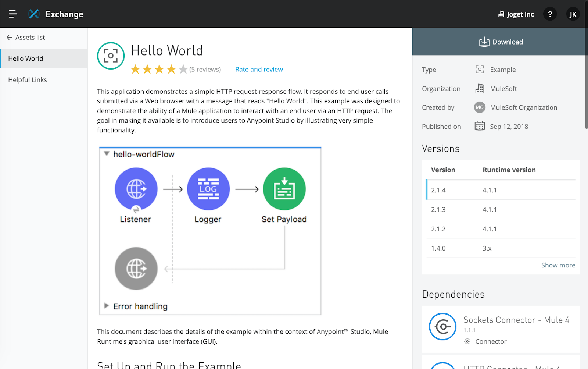Click the Hello World asset example icon
The width and height of the screenshot is (588, 369).
111,56
